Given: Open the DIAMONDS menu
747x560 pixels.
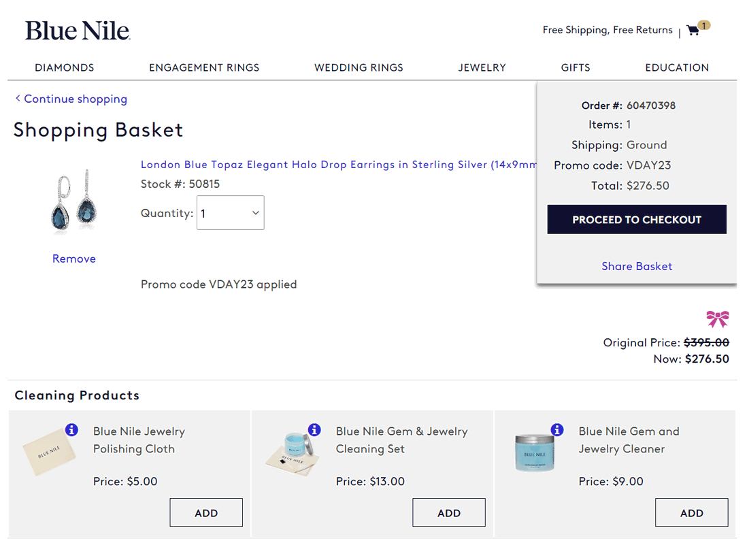Looking at the screenshot, I should coord(64,67).
